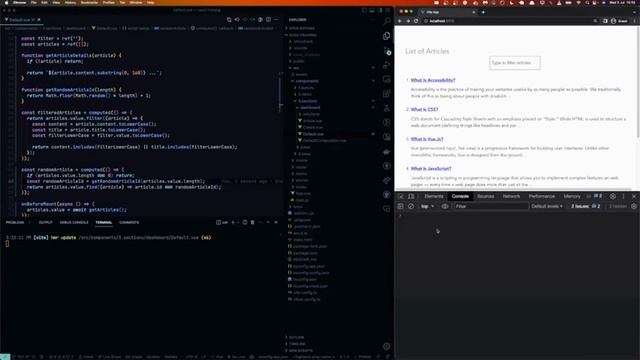Switch to the Network tab in DevTools

511,196
